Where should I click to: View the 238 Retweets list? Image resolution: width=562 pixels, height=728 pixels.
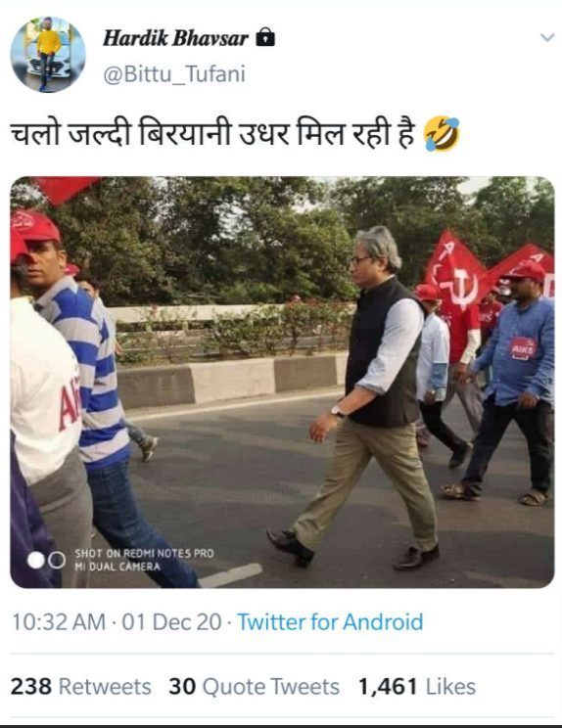[x=81, y=687]
